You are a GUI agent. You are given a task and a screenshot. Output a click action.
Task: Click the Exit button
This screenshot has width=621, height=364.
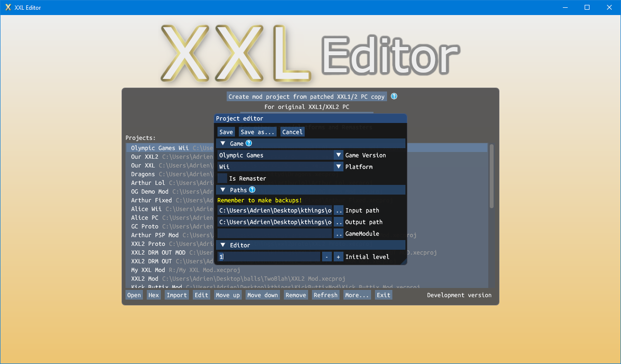click(x=384, y=295)
